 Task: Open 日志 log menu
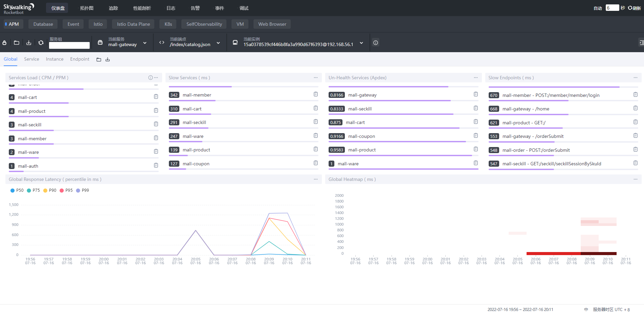click(171, 8)
